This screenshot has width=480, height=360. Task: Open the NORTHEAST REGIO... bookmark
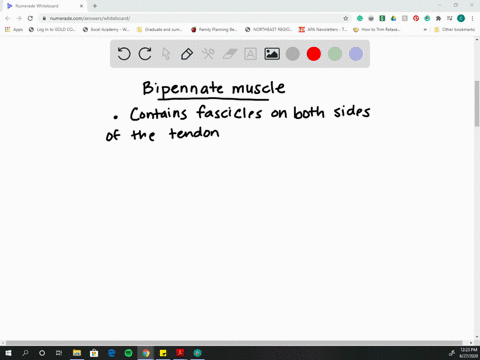[x=268, y=29]
